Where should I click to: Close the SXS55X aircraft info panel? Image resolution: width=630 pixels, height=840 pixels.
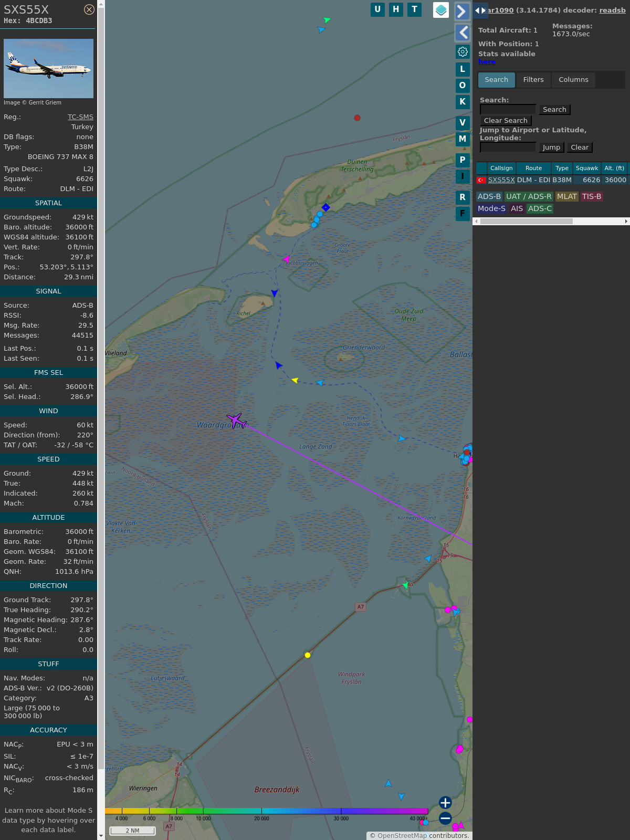tap(89, 9)
